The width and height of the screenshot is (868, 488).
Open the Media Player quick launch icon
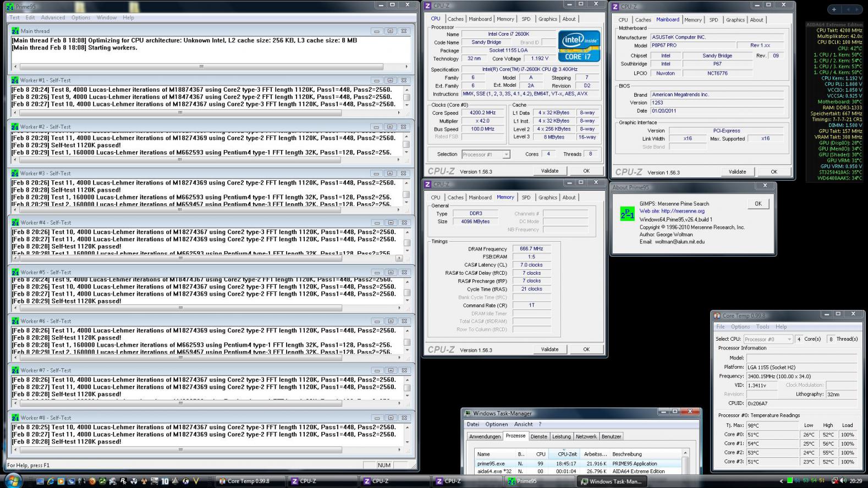point(61,481)
